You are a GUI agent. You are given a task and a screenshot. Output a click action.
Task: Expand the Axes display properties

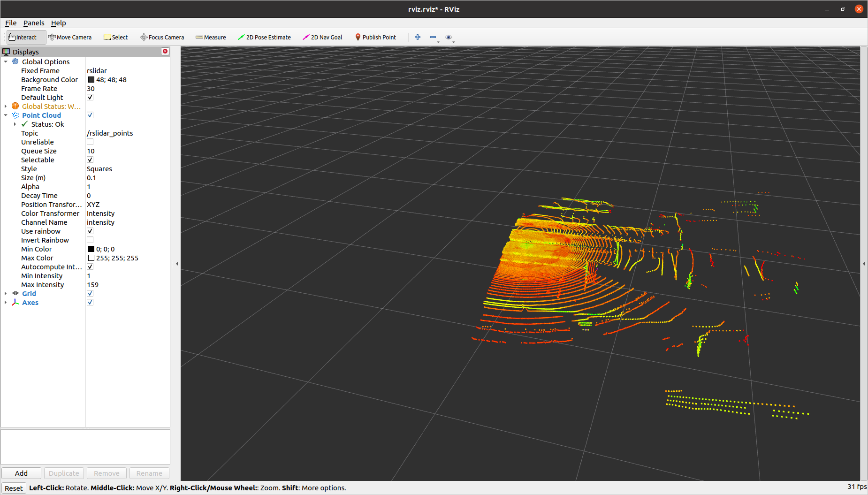[x=6, y=302]
